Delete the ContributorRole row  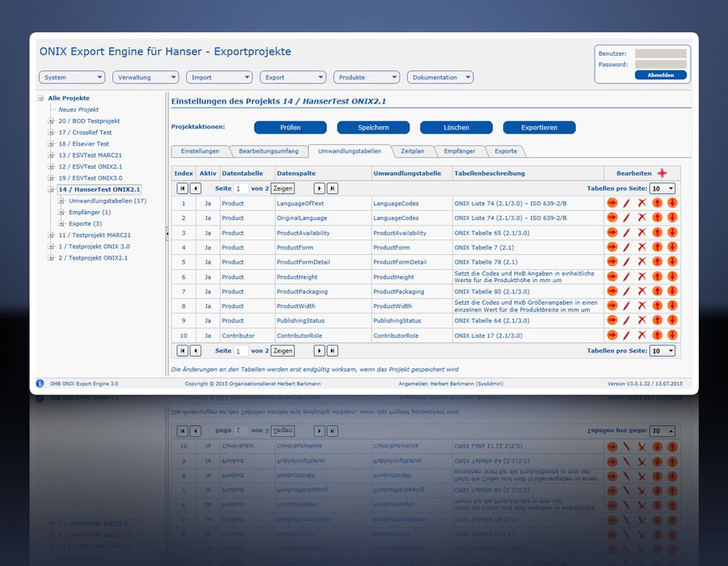[641, 335]
